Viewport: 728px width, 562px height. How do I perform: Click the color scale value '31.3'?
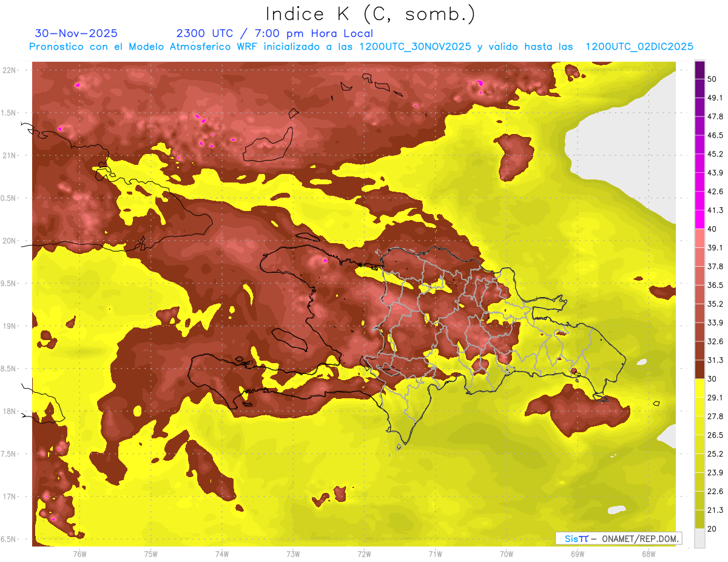click(x=715, y=360)
